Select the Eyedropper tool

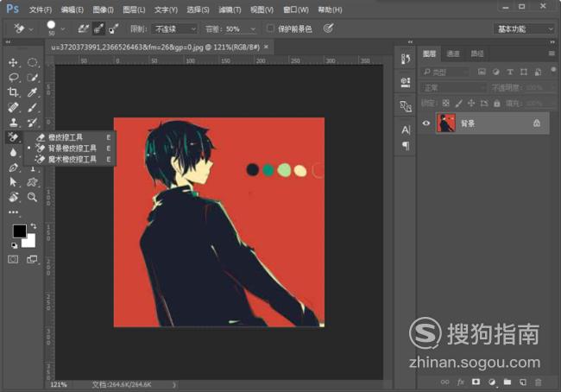click(32, 92)
